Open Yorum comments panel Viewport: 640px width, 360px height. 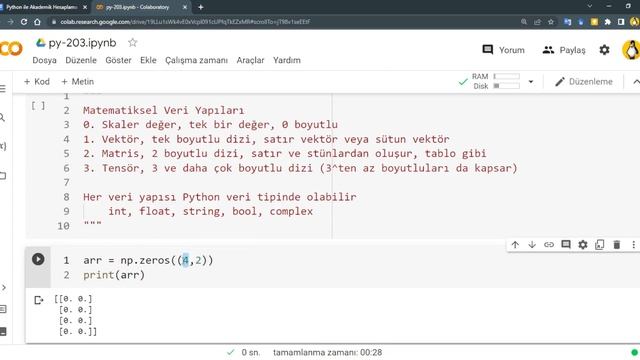[x=503, y=50]
